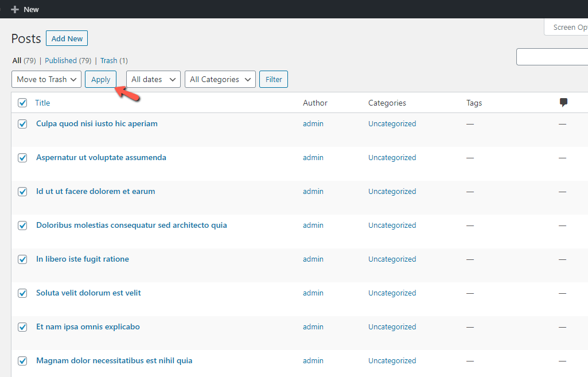The image size is (588, 377).
Task: Open post 'Doloribus molestias consequatur sed architecto quia'
Action: [131, 225]
